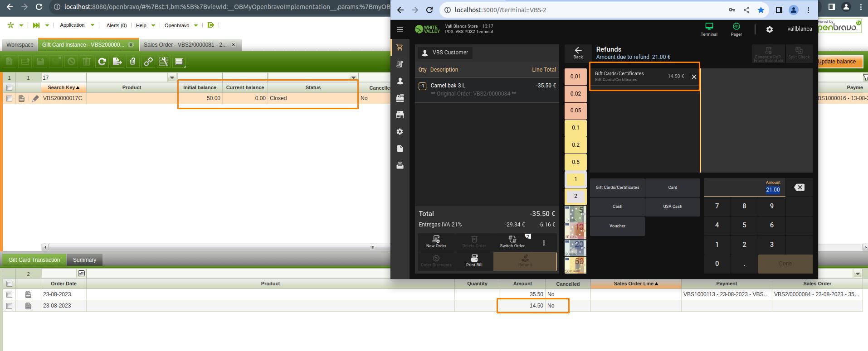The width and height of the screenshot is (868, 351).
Task: Select the shopping cart icon in the POS sidebar
Action: coord(400,47)
